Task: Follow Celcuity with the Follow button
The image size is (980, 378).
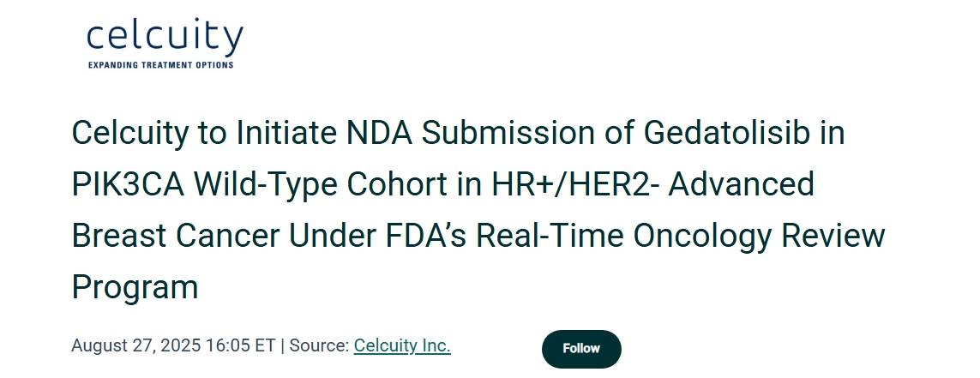Action: point(581,349)
